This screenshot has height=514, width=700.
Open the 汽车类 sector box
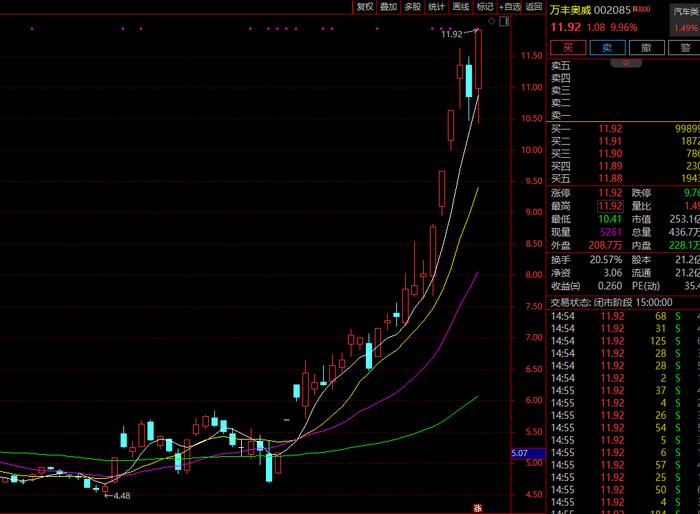coord(685,20)
